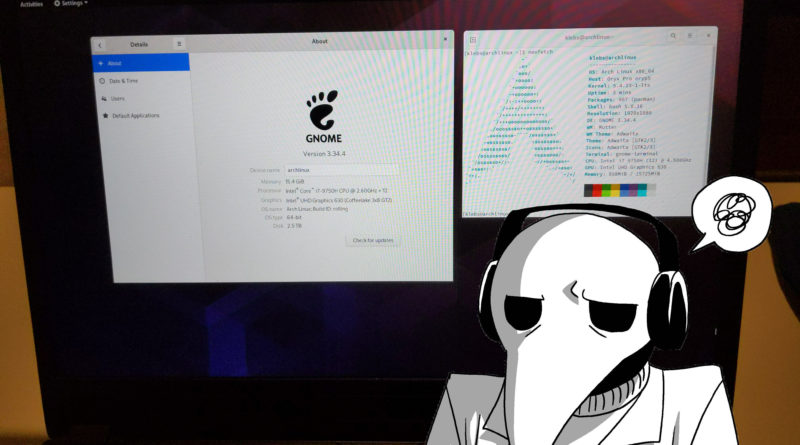Click the Disk value 2.5 TB
The width and height of the screenshot is (800, 445).
(294, 226)
